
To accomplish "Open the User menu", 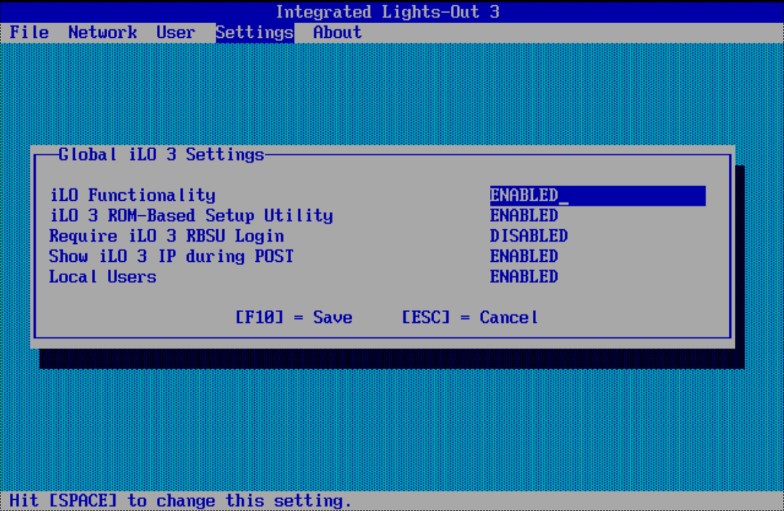I will (x=176, y=32).
